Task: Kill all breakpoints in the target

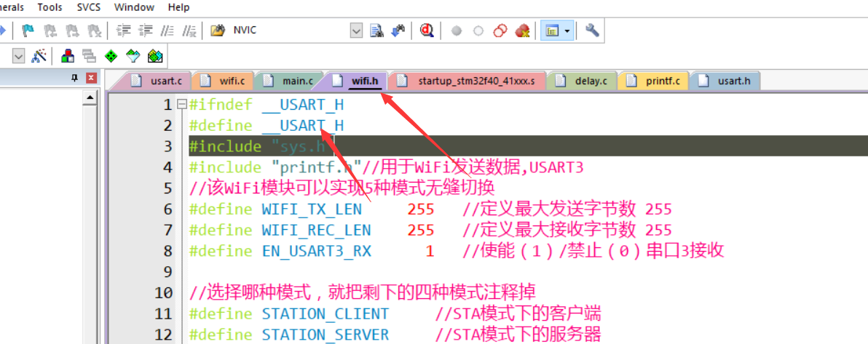Action: pyautogui.click(x=523, y=31)
